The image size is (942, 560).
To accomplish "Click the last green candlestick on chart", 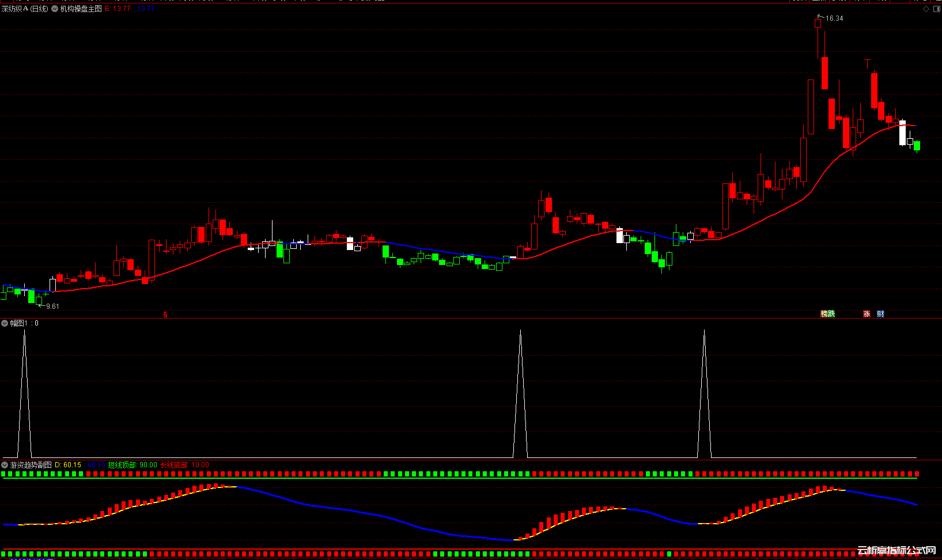I will (x=917, y=146).
